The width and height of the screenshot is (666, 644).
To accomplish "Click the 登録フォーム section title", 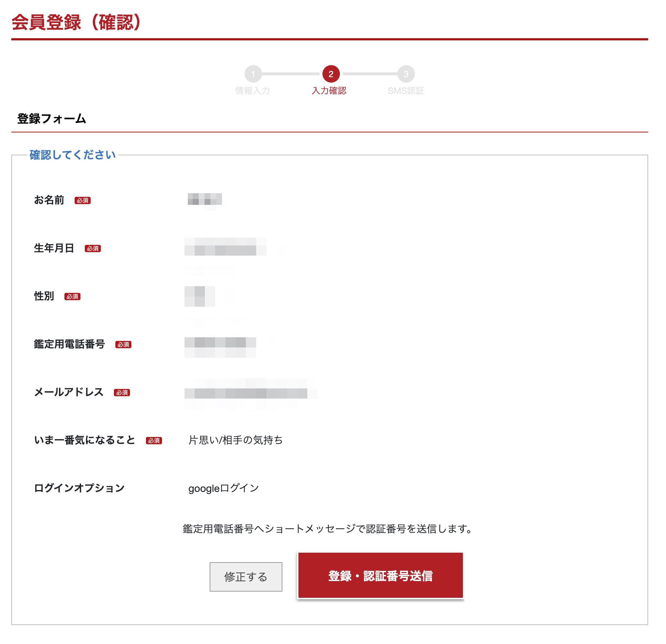I will (x=51, y=118).
